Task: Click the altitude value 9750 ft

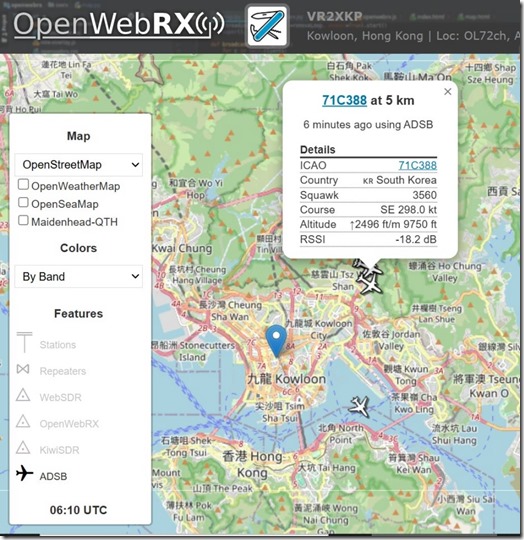Action: 420,224
